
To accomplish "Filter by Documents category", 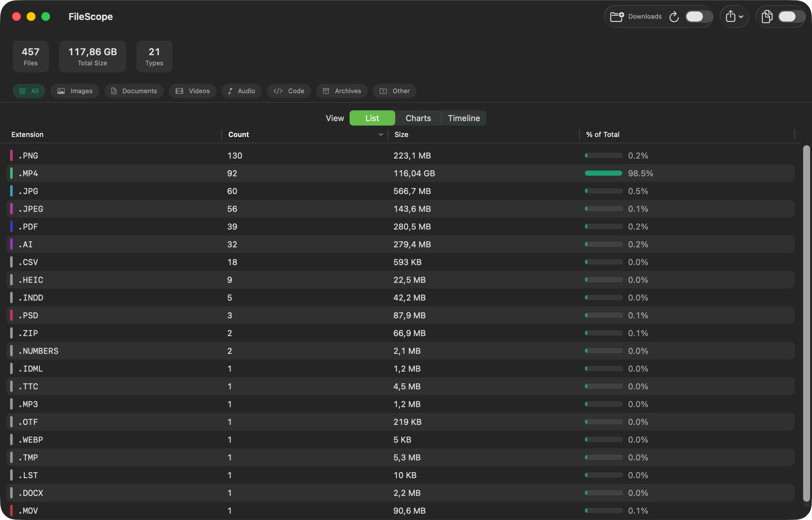I will (134, 91).
